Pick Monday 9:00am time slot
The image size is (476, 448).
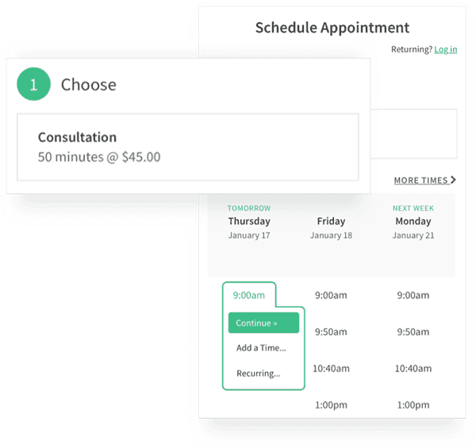(x=413, y=295)
